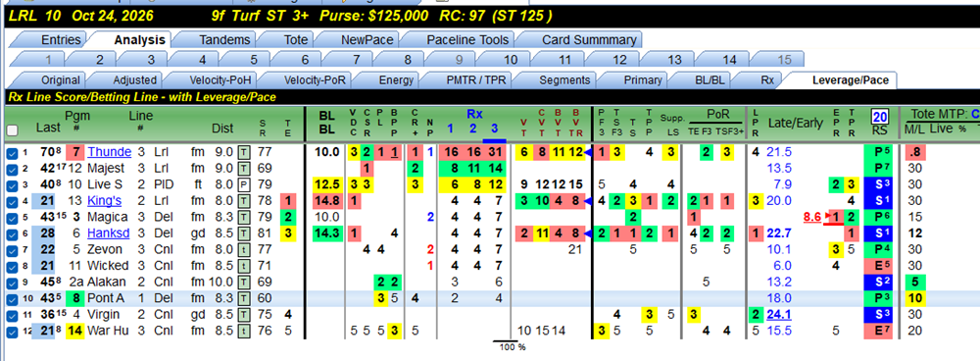Click the red underlined 8.6 value
980x361 pixels.
pyautogui.click(x=811, y=217)
